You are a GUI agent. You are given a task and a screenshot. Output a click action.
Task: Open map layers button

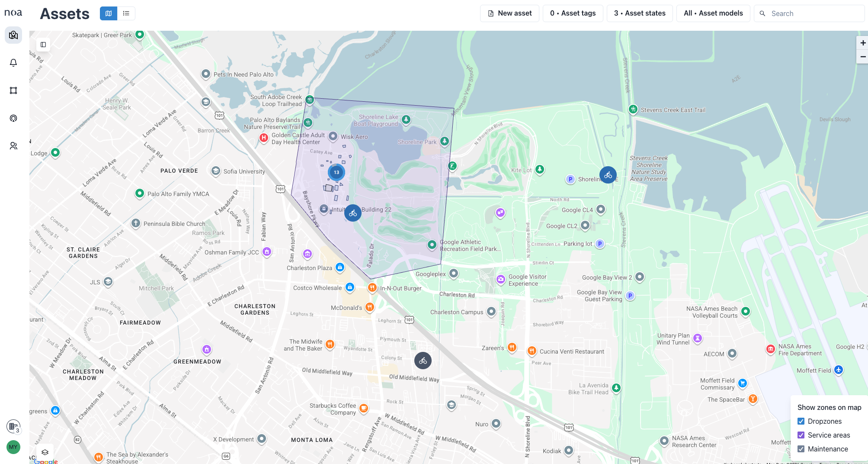(x=45, y=452)
